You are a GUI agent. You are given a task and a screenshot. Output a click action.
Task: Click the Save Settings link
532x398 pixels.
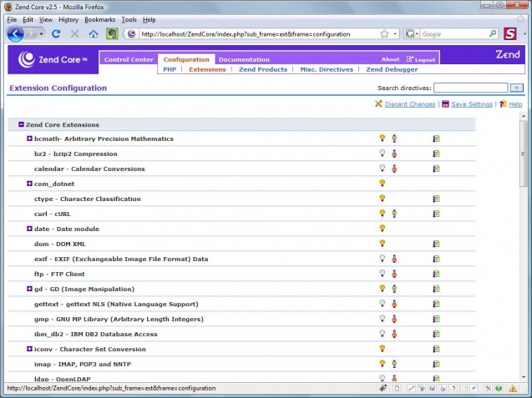click(x=472, y=104)
